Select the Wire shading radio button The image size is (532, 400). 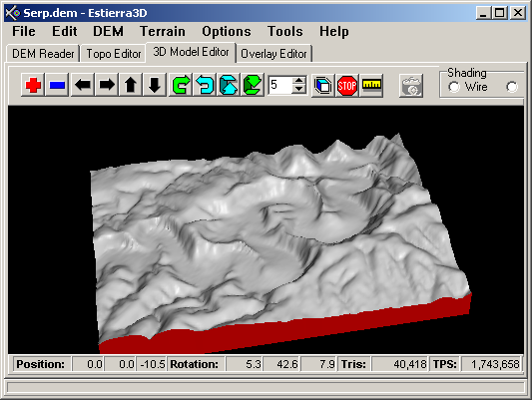[453, 87]
